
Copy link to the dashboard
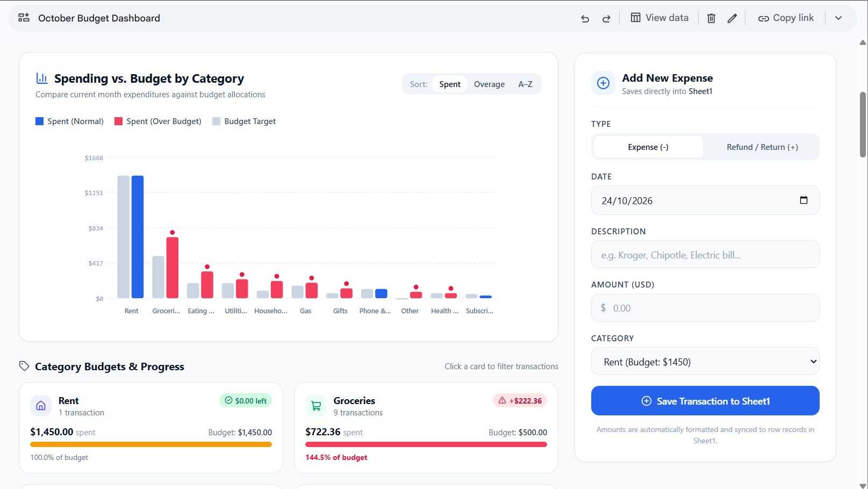(786, 18)
